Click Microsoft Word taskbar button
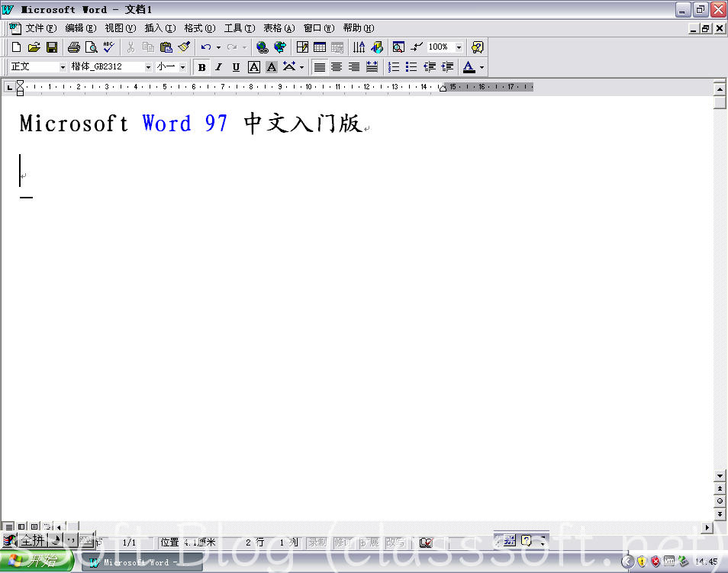Screen dimensions: 728x573 [x=136, y=562]
